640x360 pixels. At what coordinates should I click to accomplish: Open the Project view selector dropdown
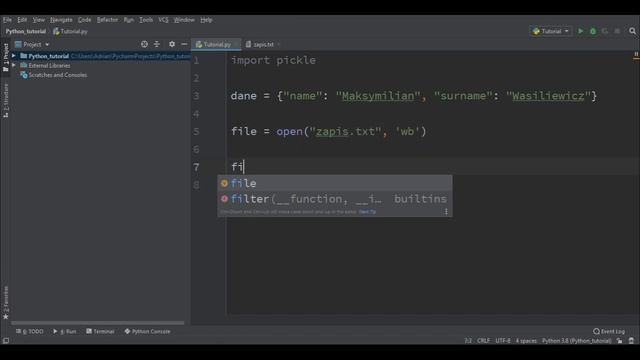[x=32, y=44]
